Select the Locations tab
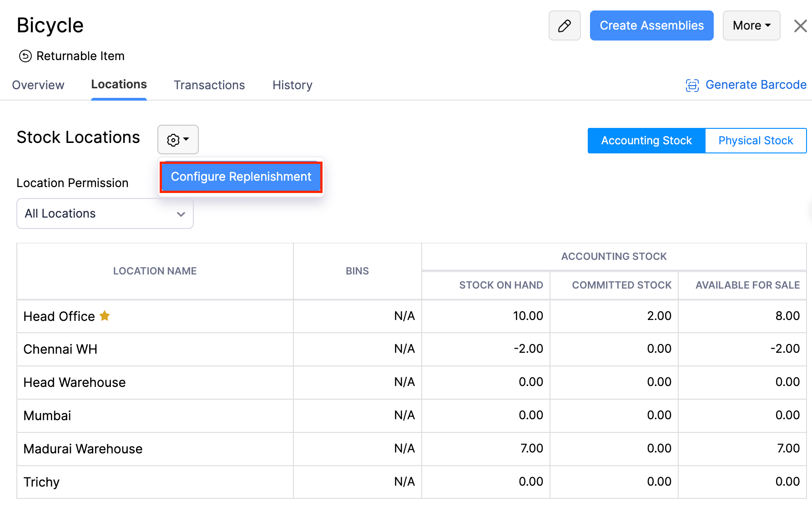The image size is (812, 513). [x=119, y=85]
